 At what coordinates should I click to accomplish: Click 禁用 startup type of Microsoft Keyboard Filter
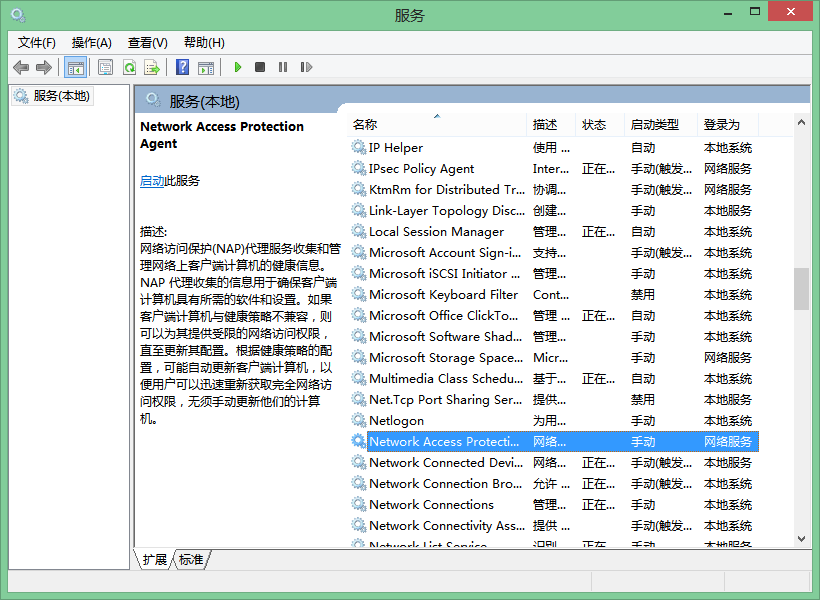(643, 295)
